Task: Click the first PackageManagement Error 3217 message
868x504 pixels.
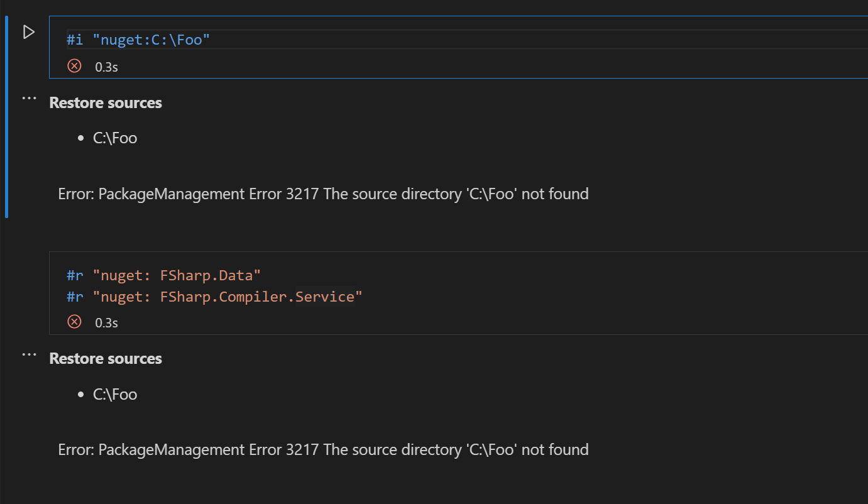Action: tap(323, 194)
